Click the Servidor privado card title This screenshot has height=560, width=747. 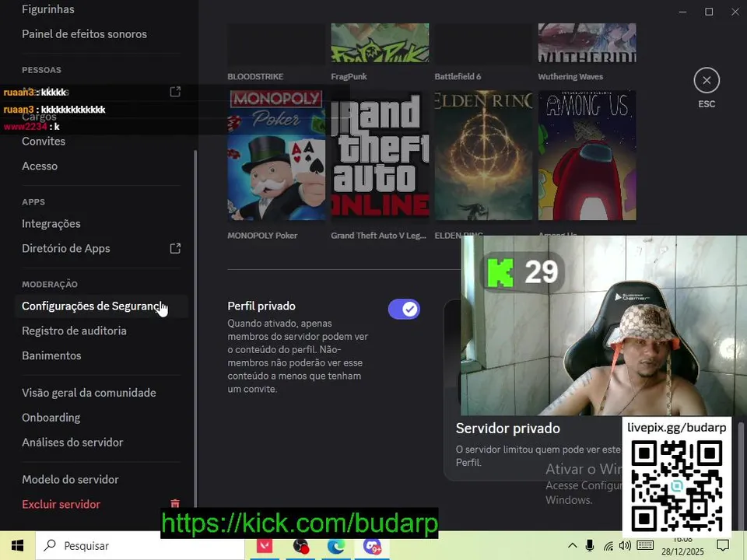508,429
